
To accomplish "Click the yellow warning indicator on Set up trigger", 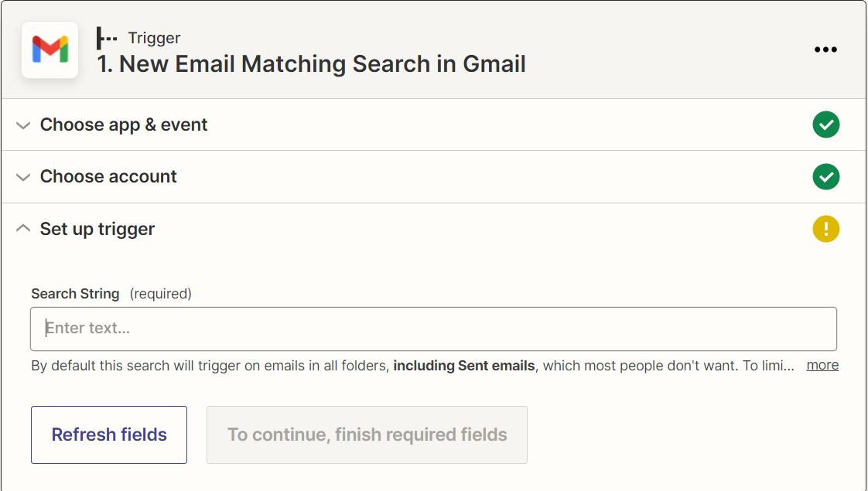I will (825, 229).
